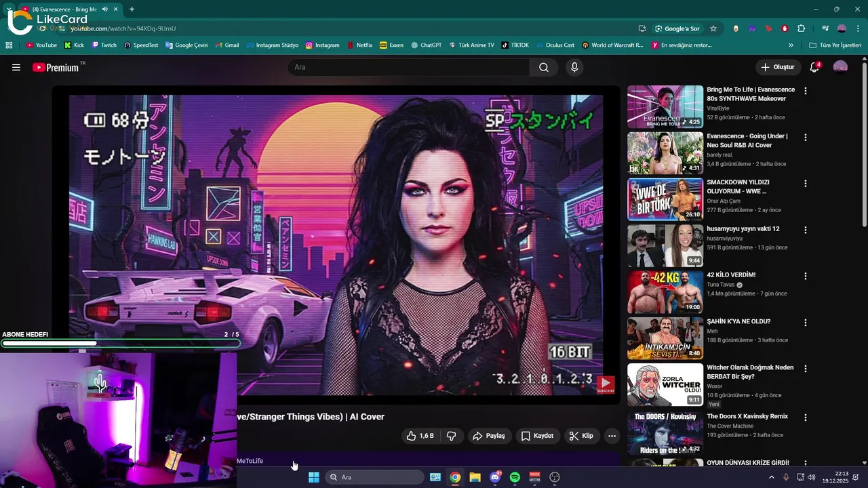Show hidden system tray icons
868x488 pixels.
[771, 477]
